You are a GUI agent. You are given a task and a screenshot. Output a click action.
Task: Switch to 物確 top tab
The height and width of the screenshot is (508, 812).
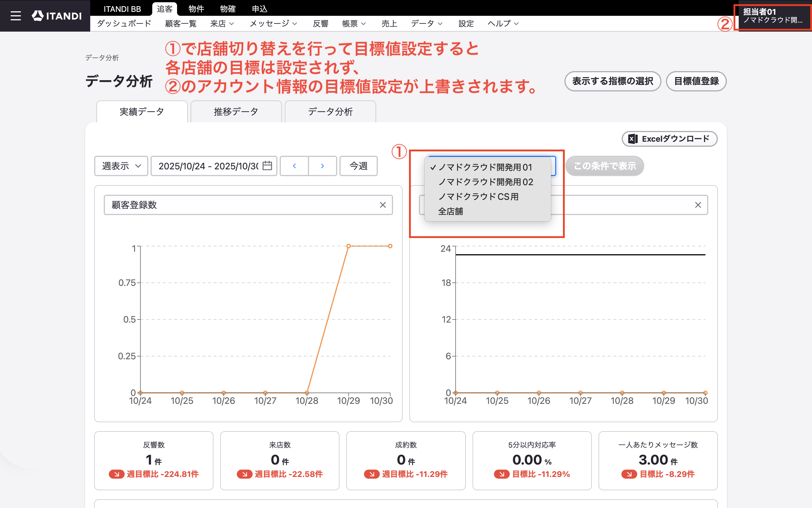228,9
